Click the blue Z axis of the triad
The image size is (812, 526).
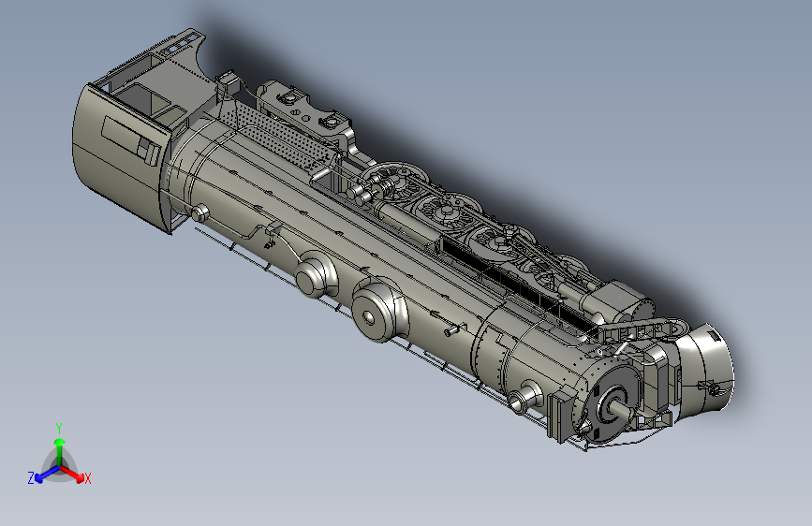coord(47,474)
